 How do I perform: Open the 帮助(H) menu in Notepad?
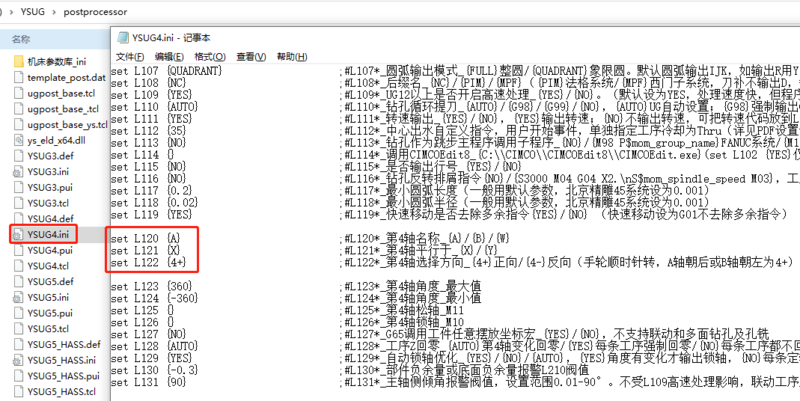290,56
